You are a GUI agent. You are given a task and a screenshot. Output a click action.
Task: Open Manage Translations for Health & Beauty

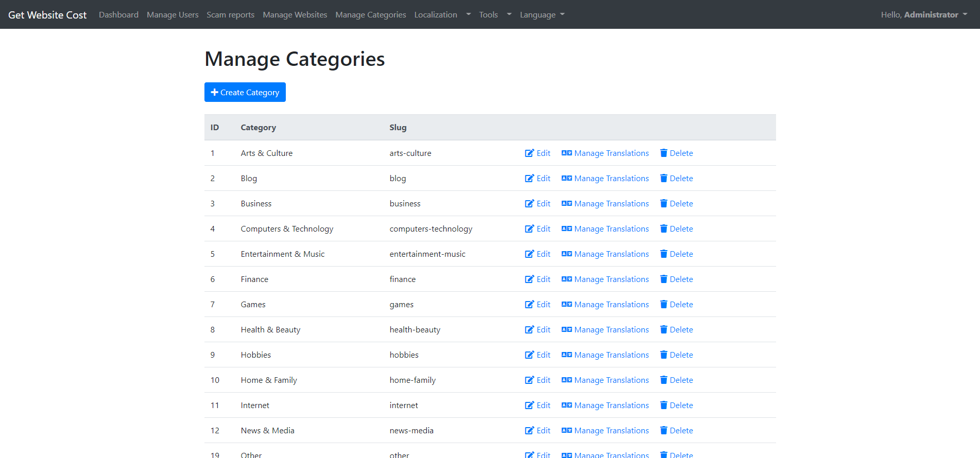point(611,329)
